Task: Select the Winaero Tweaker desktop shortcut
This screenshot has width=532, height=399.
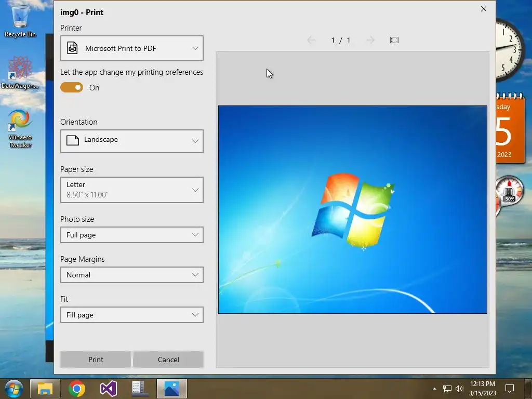Action: 20,129
